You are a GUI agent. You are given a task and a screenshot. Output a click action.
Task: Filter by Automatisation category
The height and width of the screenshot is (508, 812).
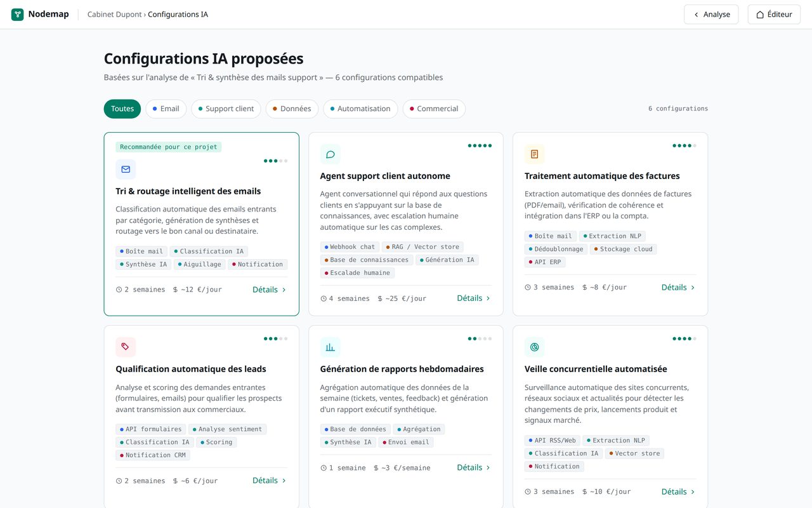(x=360, y=109)
